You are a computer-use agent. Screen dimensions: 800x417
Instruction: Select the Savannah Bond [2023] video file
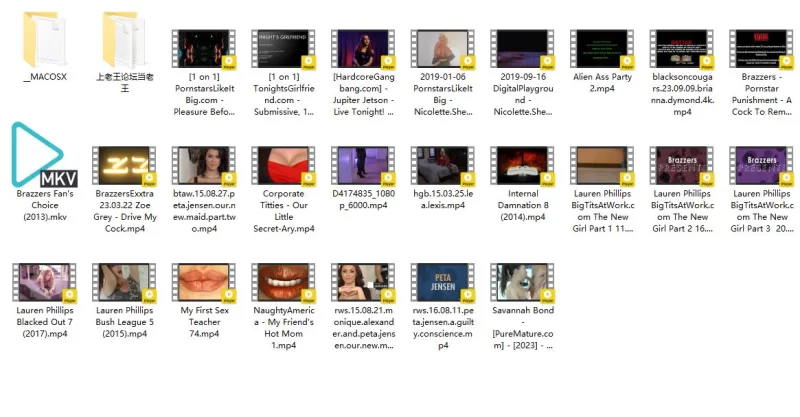pos(522,283)
